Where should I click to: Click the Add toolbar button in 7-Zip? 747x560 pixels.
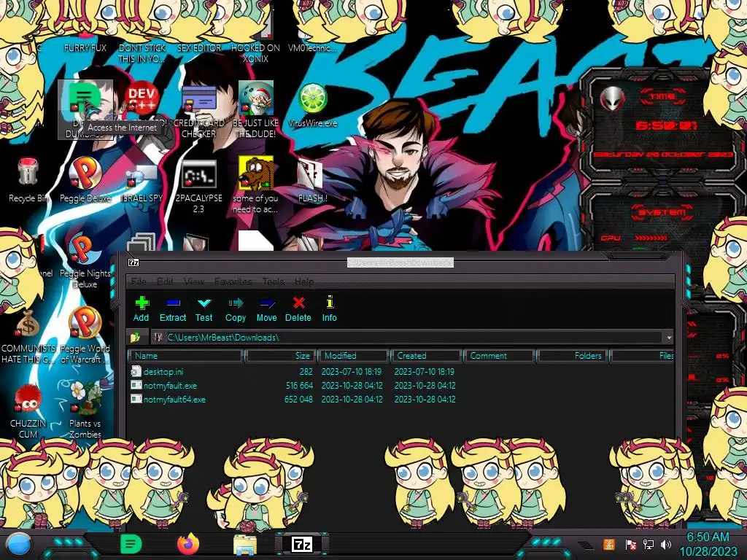141,308
